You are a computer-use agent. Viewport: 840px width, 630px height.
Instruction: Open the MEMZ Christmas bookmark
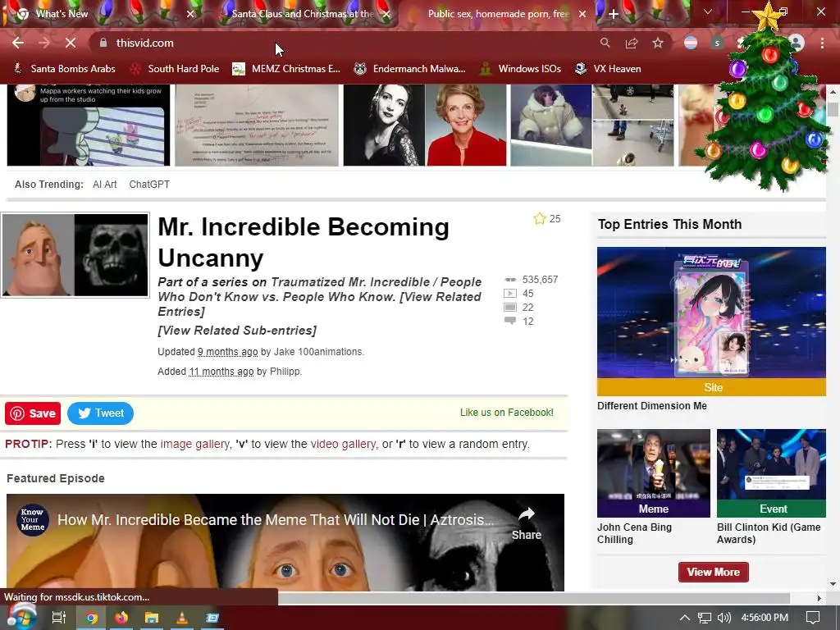(x=286, y=69)
